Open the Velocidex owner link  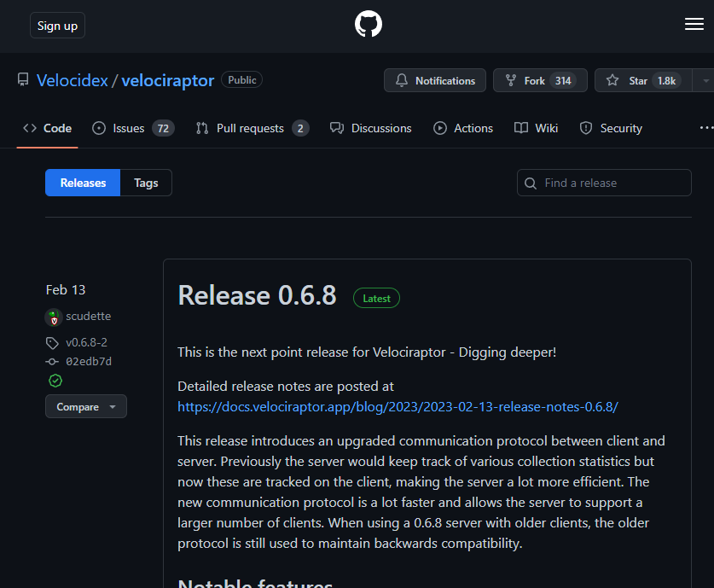pyautogui.click(x=72, y=80)
